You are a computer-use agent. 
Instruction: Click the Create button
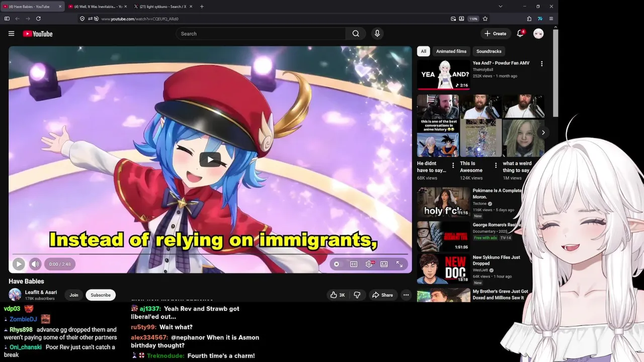[495, 34]
